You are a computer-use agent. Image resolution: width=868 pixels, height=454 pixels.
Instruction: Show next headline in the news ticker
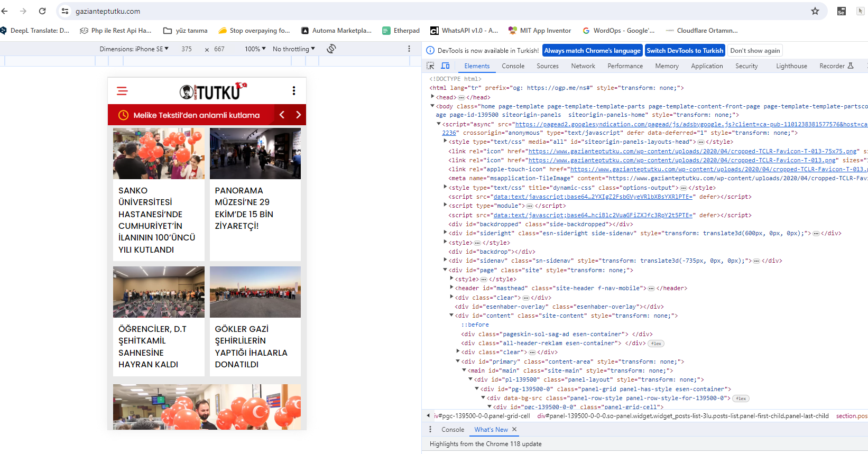(x=298, y=115)
